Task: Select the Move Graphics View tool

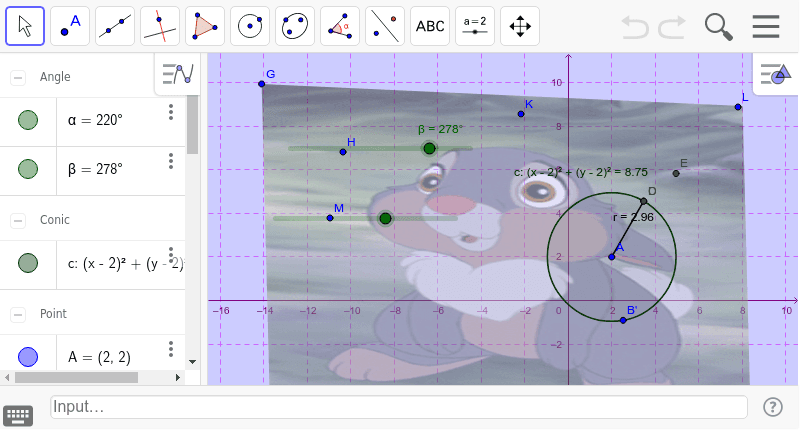Action: click(520, 26)
